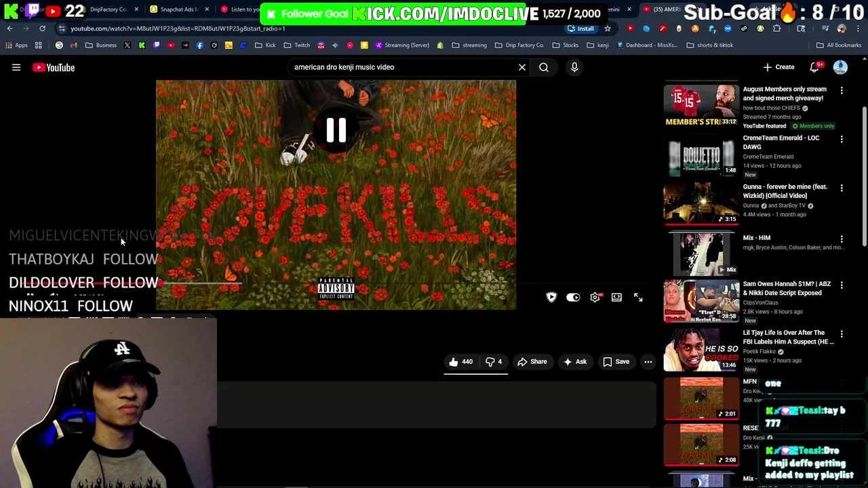Start voice search with microphone icon
Viewport: 868px width, 488px height.
tap(574, 67)
